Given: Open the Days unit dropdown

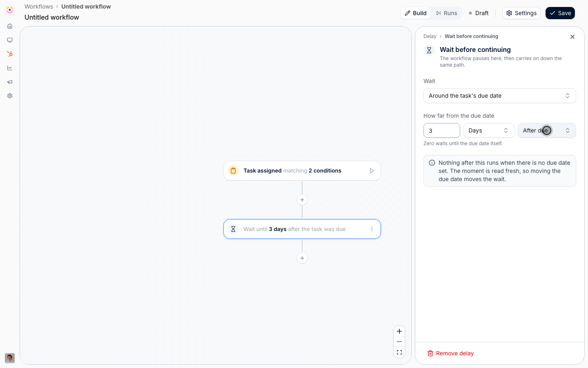Looking at the screenshot, I should click(489, 130).
